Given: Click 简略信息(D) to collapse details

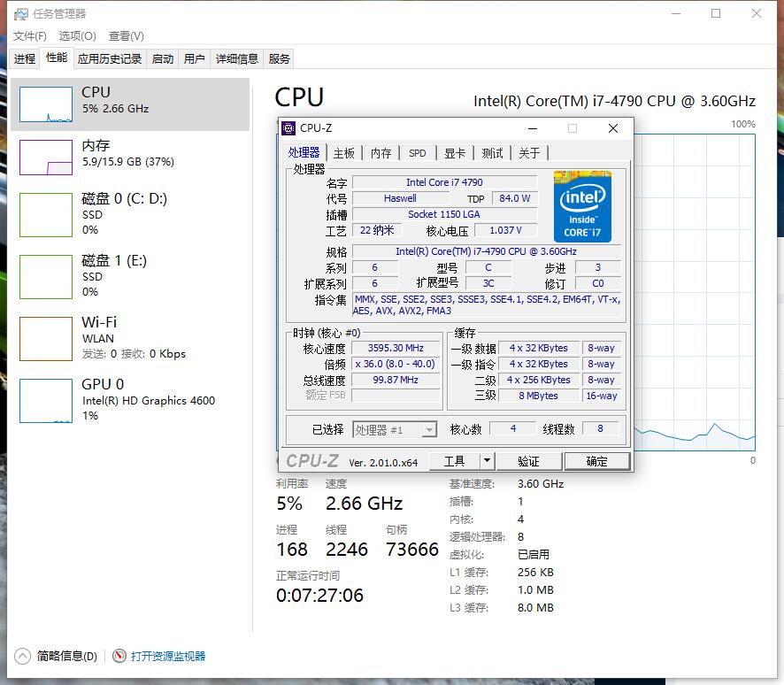Looking at the screenshot, I should (x=67, y=656).
